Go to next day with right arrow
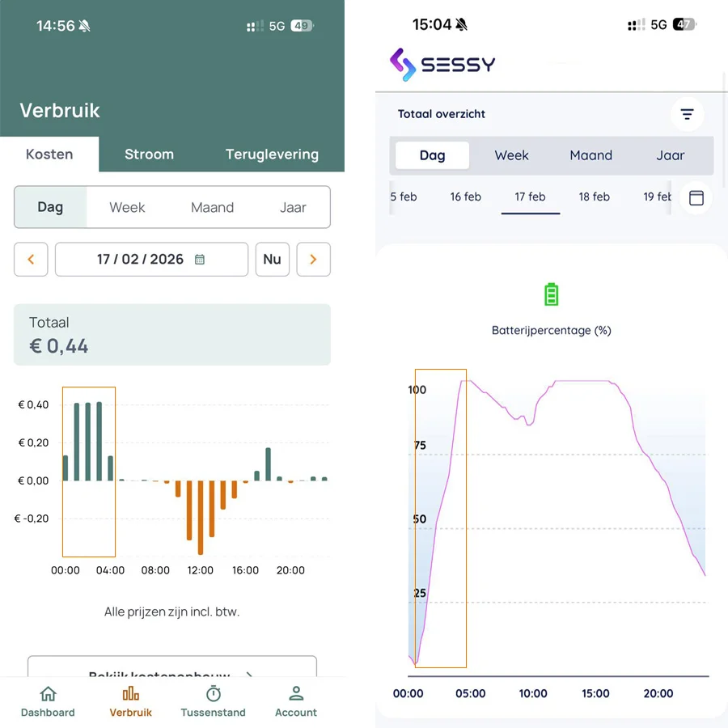This screenshot has width=728, height=728. pyautogui.click(x=313, y=260)
